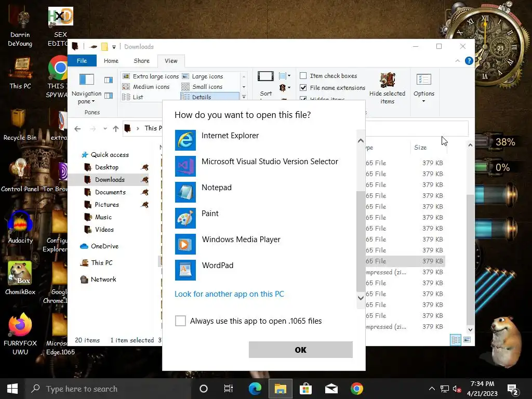This screenshot has width=532, height=399.
Task: Choose Large icons layout
Action: click(203, 76)
